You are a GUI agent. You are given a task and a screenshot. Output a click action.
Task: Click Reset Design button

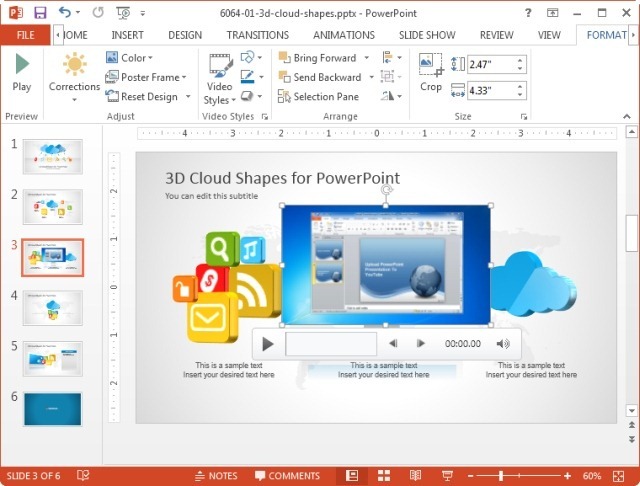[142, 97]
